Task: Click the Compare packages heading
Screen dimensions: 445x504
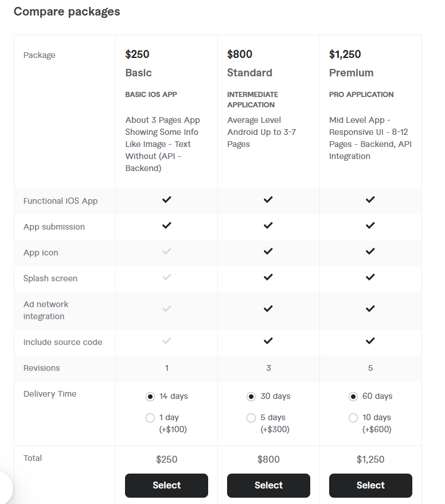Action: [67, 11]
